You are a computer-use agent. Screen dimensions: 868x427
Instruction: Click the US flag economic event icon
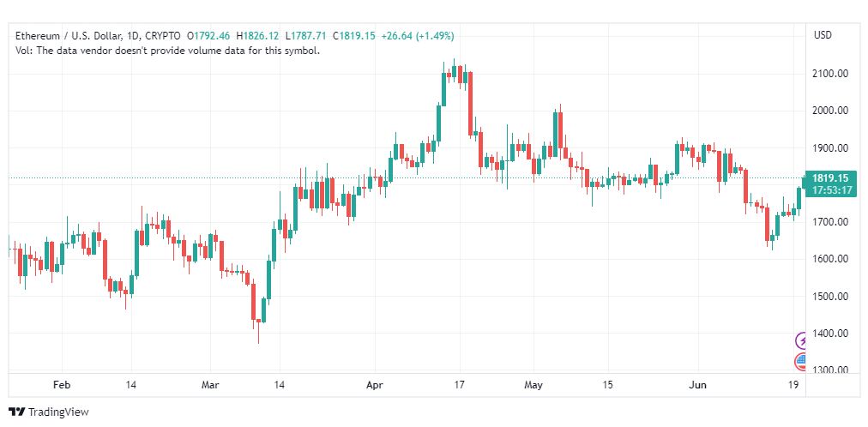[x=800, y=362]
